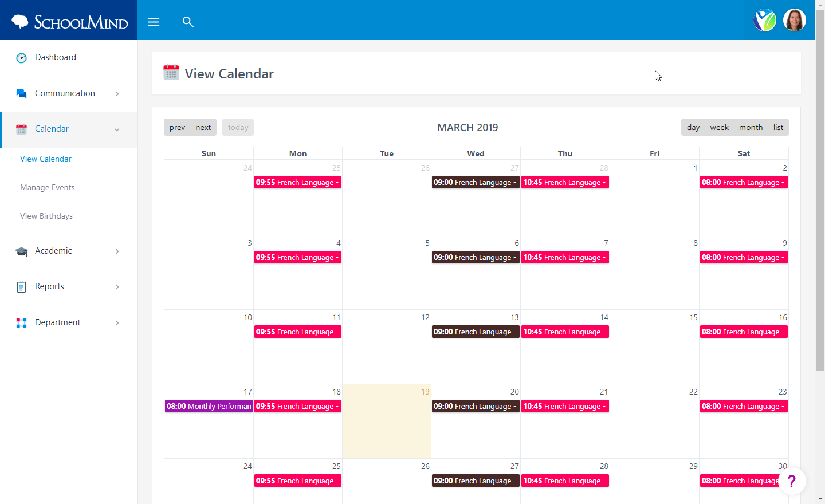
Task: Click the Reports clipboard icon
Action: (x=21, y=286)
